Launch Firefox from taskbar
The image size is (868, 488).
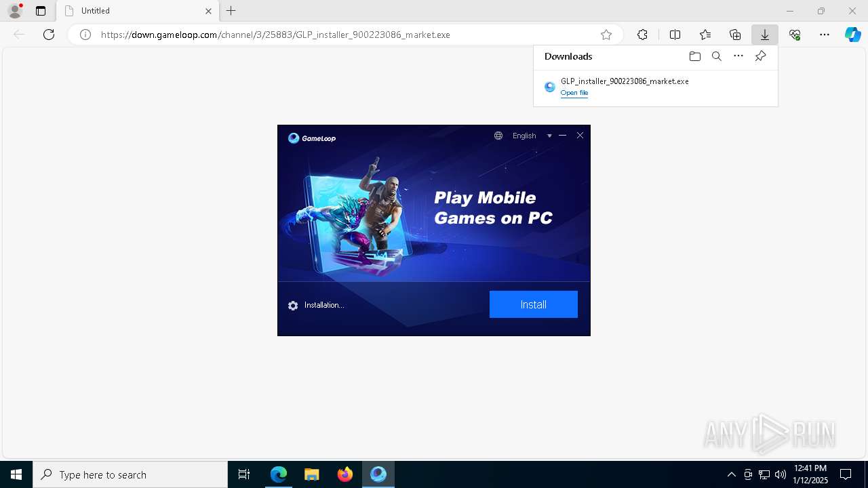pyautogui.click(x=345, y=474)
